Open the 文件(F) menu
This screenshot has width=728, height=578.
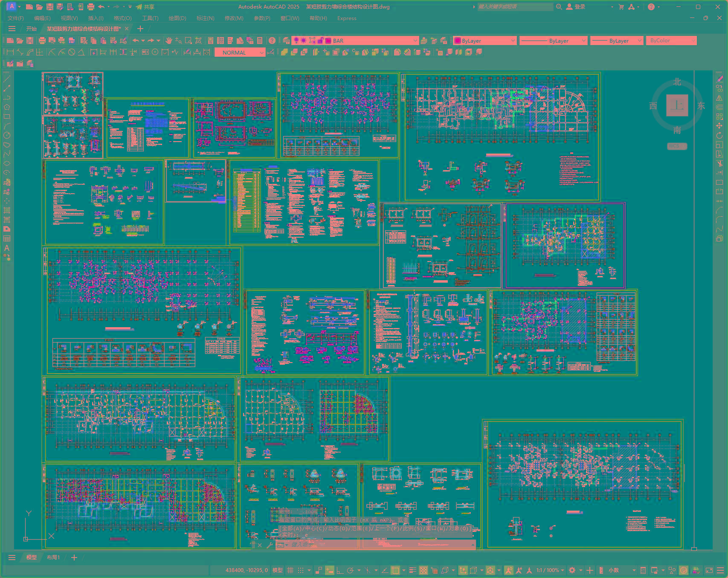(16, 18)
